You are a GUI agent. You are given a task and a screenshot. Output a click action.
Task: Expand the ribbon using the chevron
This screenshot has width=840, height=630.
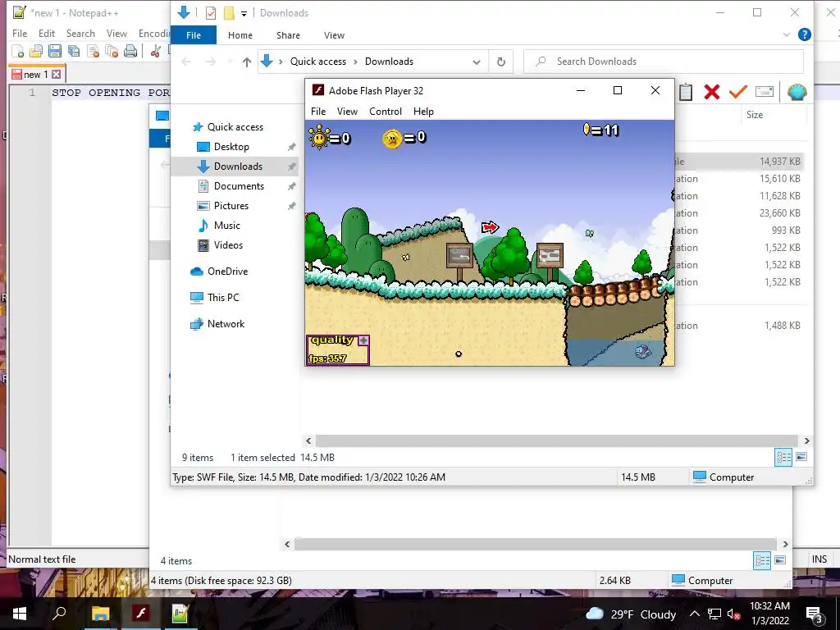coord(786,34)
